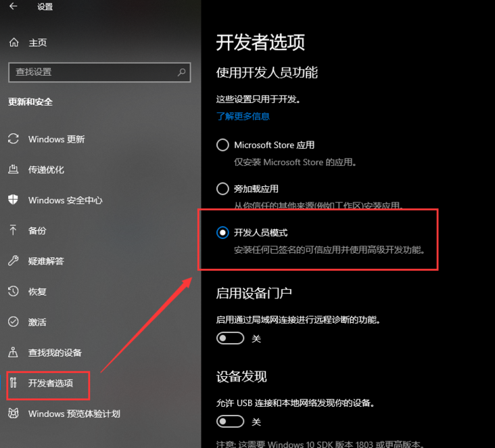Toggle the 启用设备门户 switch

coord(230,338)
